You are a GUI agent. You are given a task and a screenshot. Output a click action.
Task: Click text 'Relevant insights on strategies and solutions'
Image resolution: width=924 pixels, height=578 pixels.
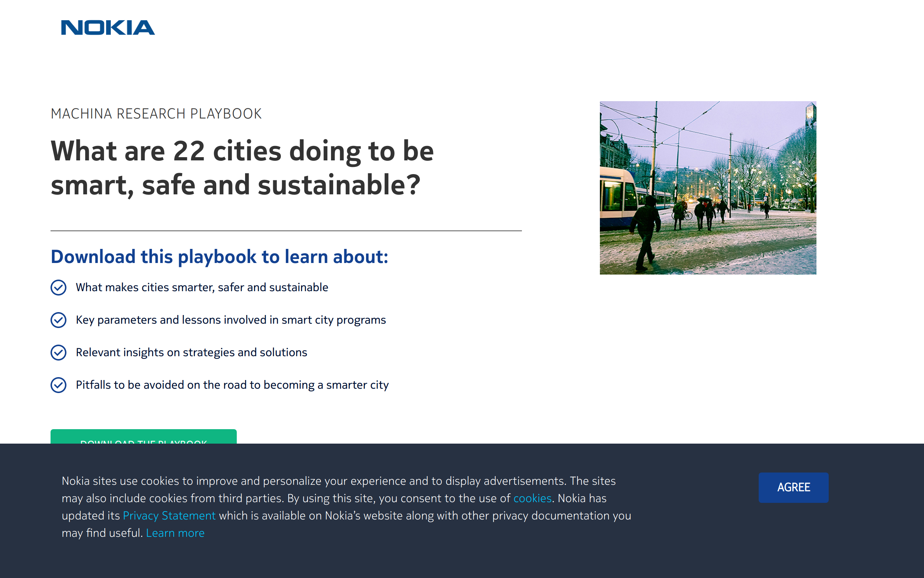[x=192, y=353]
